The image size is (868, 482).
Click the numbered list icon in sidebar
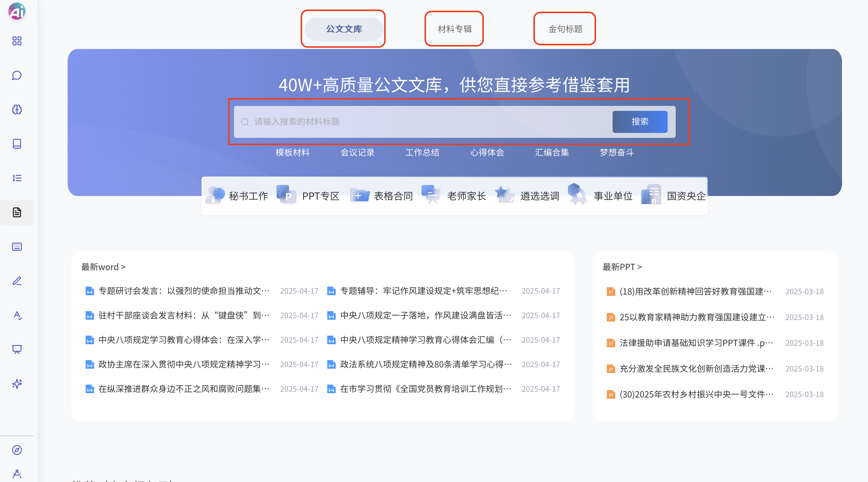pyautogui.click(x=17, y=178)
